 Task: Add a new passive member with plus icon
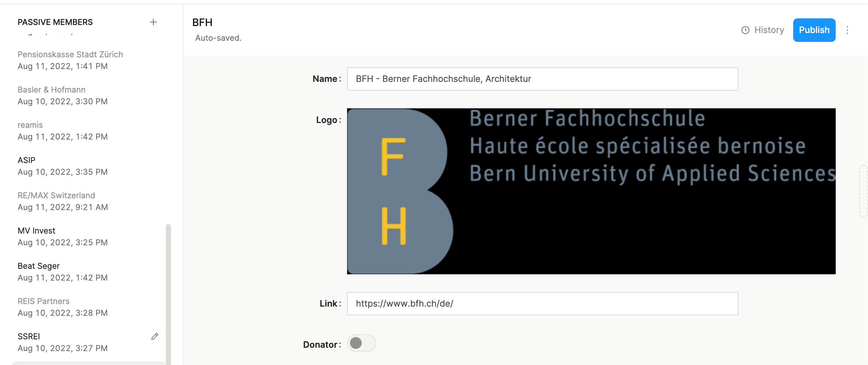point(153,22)
